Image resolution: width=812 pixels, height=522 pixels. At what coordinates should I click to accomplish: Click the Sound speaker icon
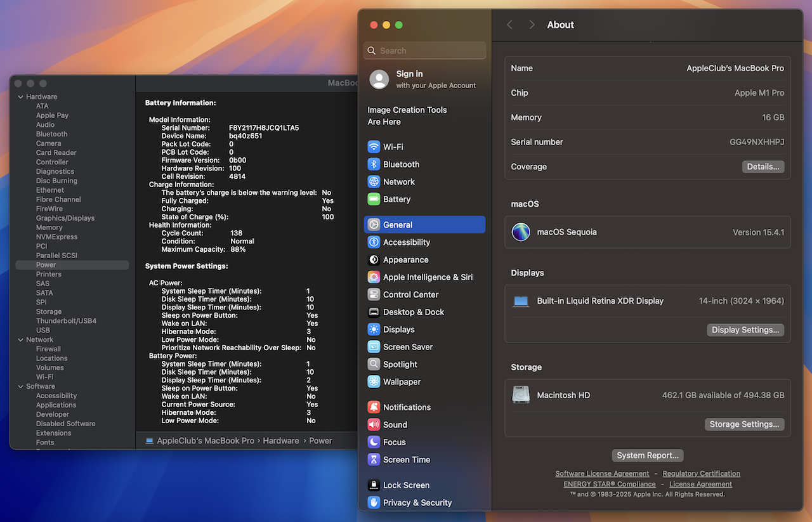click(x=374, y=425)
